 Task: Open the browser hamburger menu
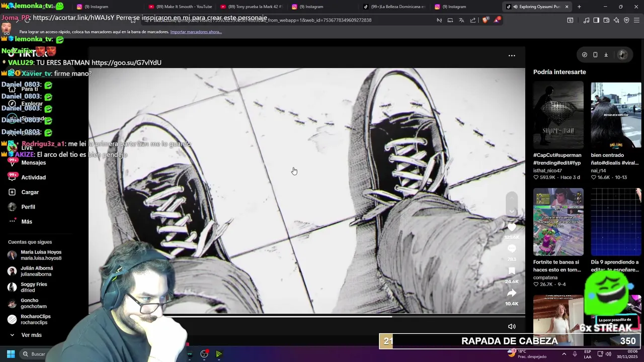636,20
